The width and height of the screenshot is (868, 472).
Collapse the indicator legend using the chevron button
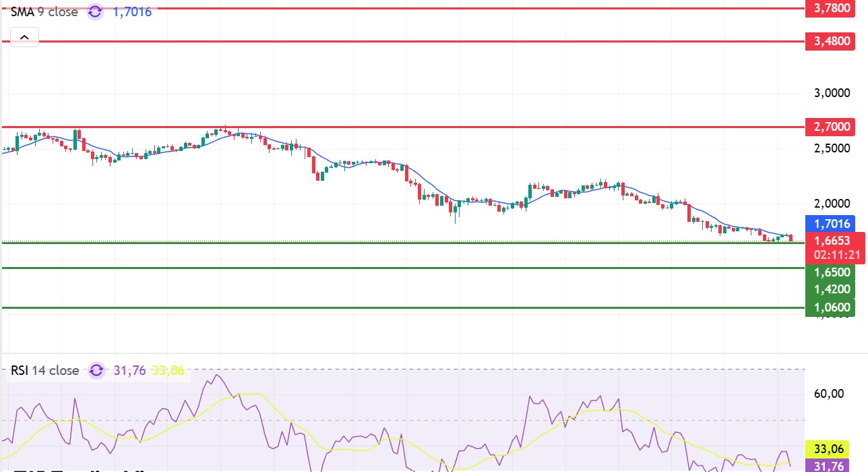[24, 38]
